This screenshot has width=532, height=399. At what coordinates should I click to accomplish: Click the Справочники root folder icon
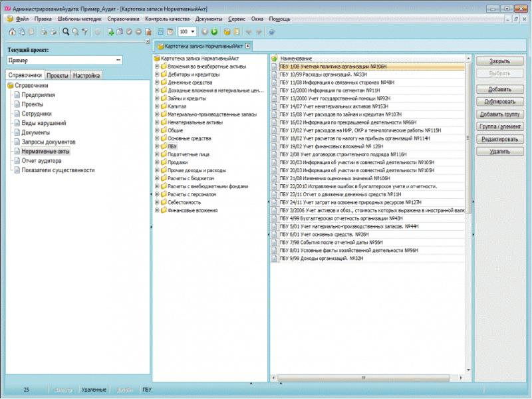pos(10,86)
